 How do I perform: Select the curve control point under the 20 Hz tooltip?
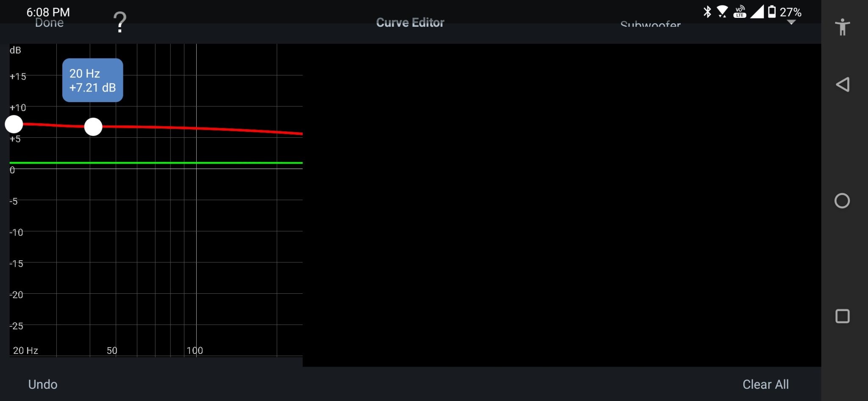click(93, 127)
